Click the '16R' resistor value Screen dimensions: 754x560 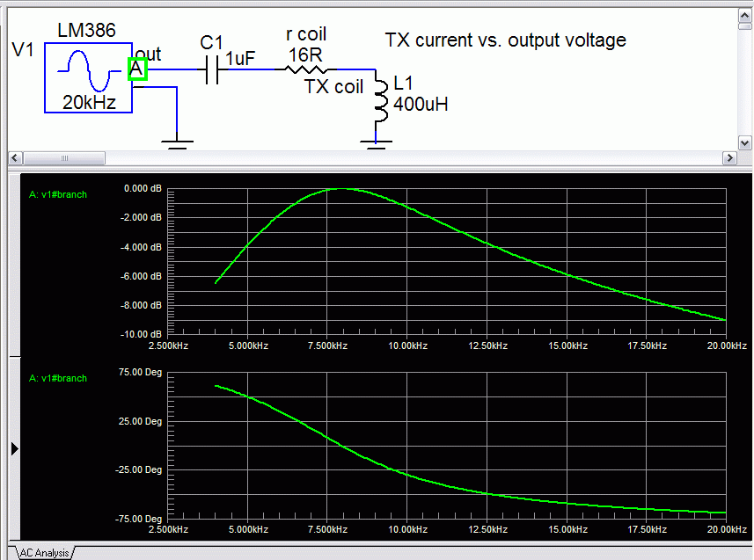pyautogui.click(x=305, y=55)
